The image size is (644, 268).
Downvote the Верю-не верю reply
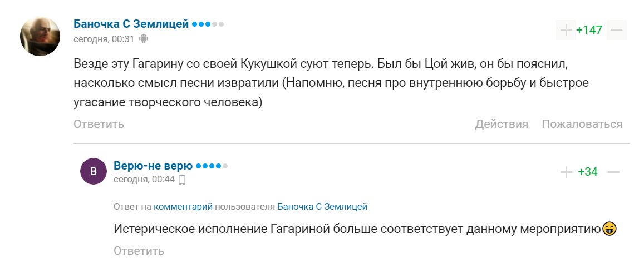[x=614, y=172]
